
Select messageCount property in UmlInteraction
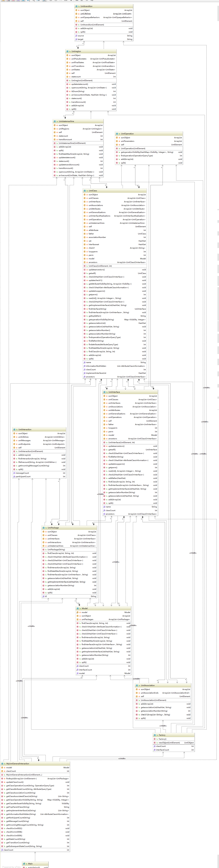[39, 473]
